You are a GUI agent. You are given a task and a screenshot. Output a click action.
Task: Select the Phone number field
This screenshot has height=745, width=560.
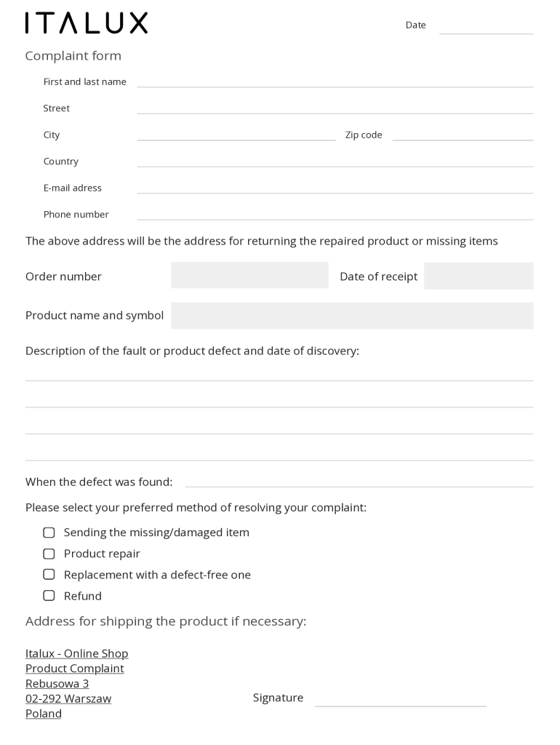pyautogui.click(x=335, y=213)
